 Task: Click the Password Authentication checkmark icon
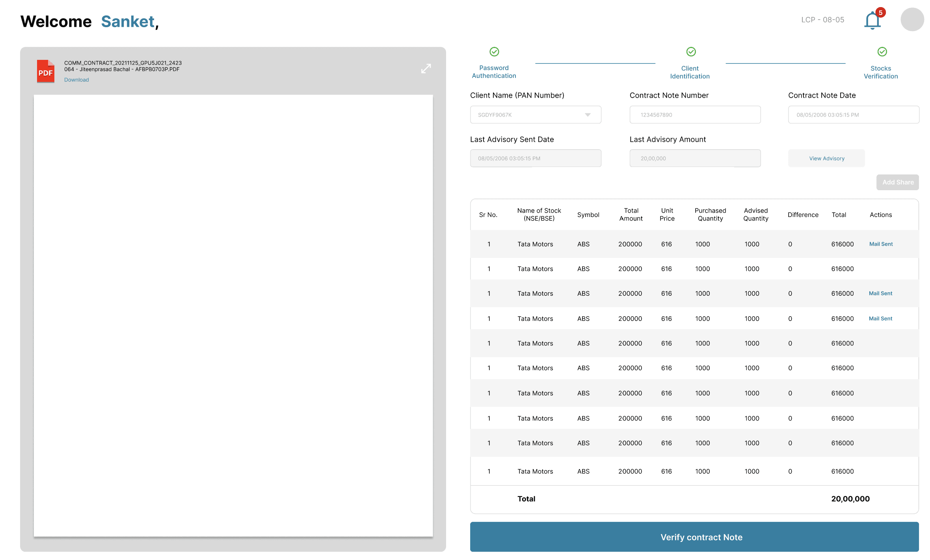(494, 52)
